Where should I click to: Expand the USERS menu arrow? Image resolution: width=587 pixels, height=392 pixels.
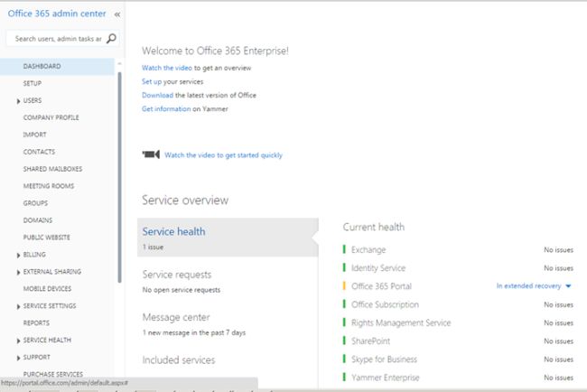tap(18, 101)
